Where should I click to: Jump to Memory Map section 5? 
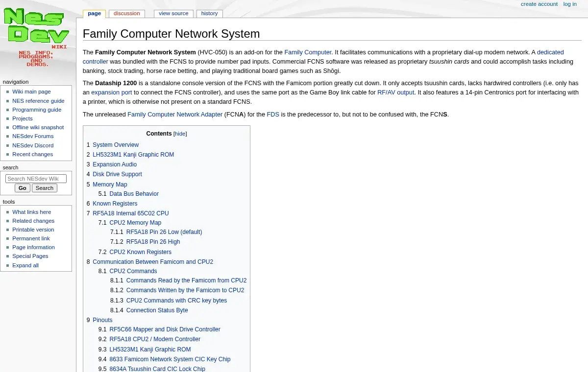110,185
